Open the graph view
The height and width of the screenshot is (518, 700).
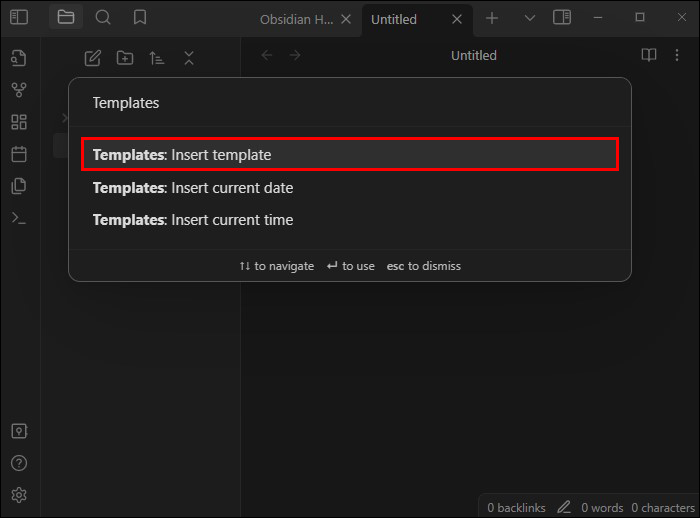19,90
